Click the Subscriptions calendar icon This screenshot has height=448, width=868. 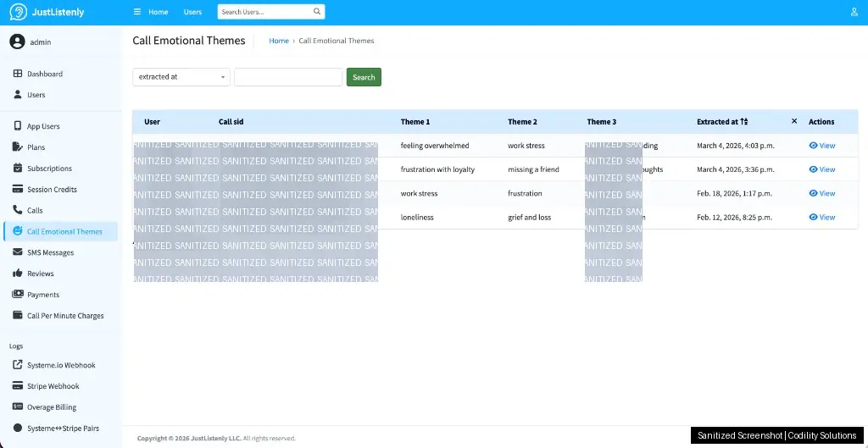[18, 169]
